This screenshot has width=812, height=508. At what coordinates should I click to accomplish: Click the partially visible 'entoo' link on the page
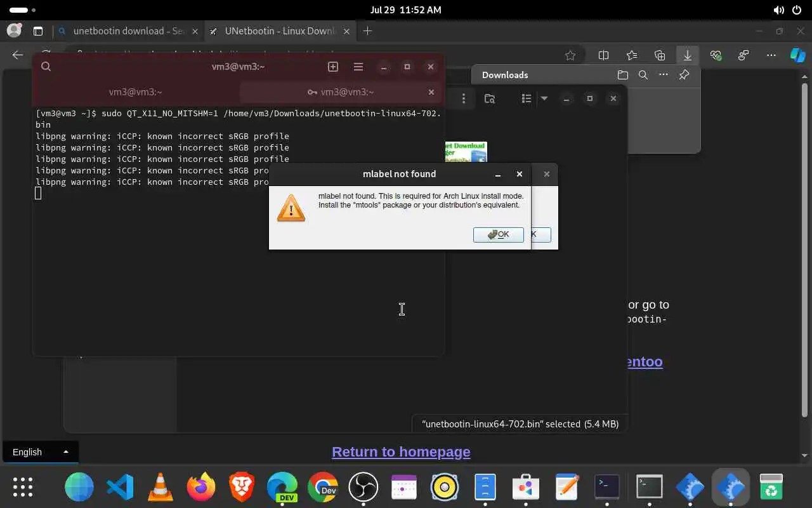645,361
